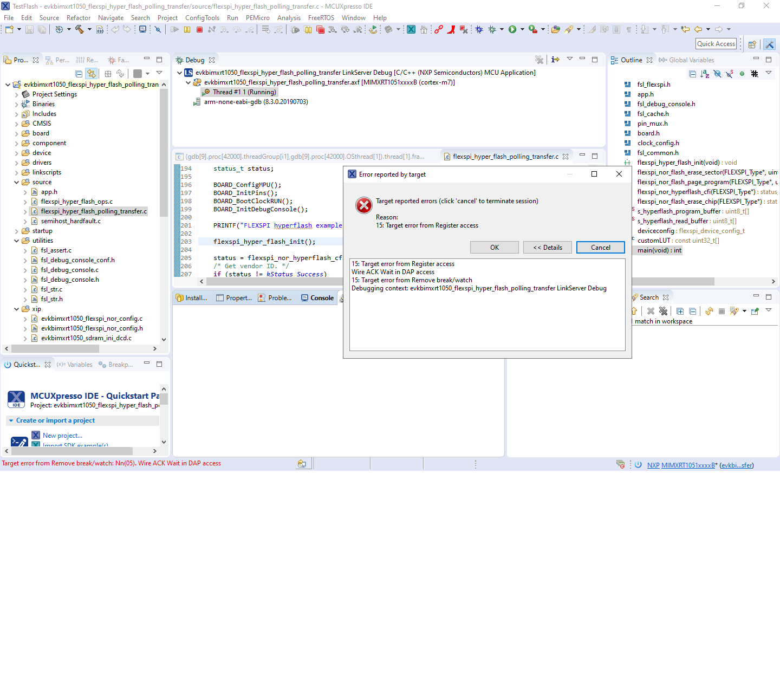Click the match in workspace search field
Viewport: 780px width, 700px height.
(x=664, y=321)
